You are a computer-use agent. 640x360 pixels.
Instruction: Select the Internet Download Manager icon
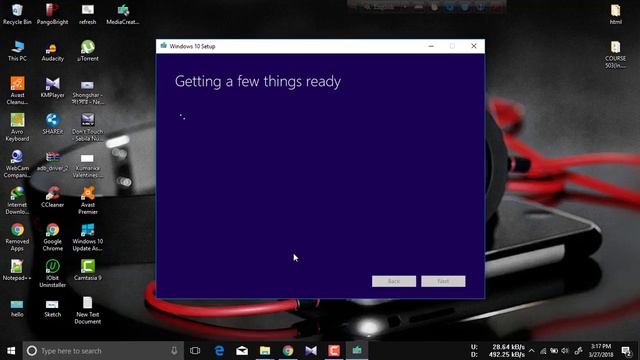tap(17, 200)
